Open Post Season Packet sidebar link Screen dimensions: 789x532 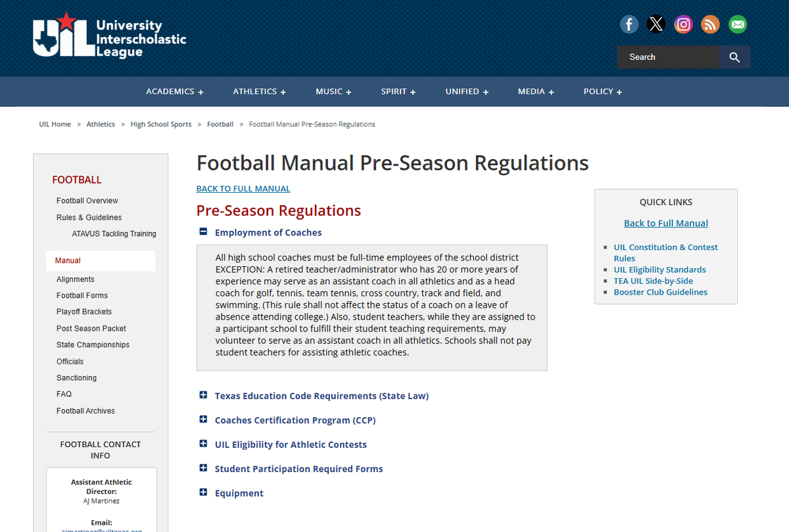click(x=91, y=328)
